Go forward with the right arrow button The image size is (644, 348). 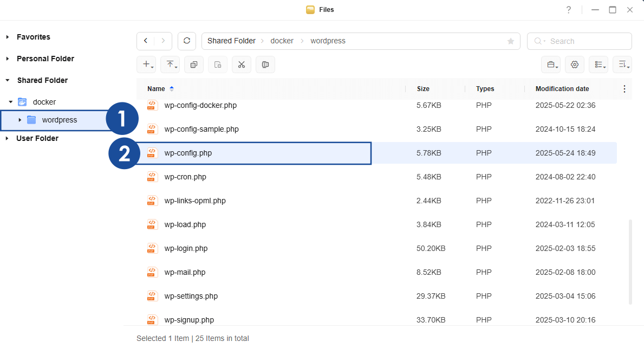pos(163,41)
